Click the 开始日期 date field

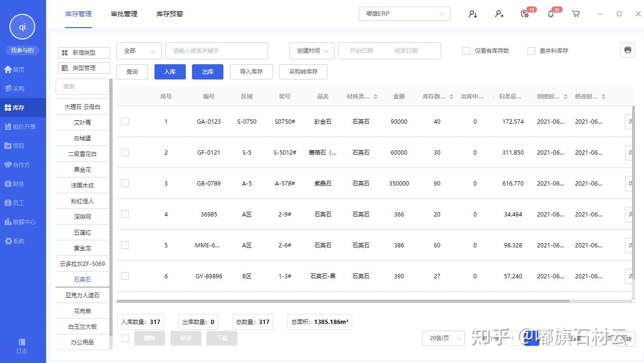tap(361, 51)
